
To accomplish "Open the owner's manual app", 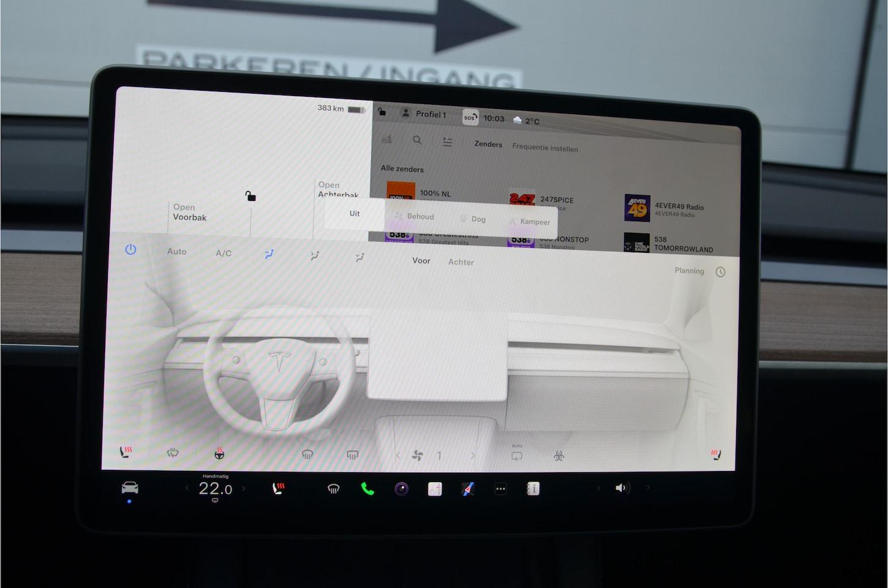I will pos(533,489).
